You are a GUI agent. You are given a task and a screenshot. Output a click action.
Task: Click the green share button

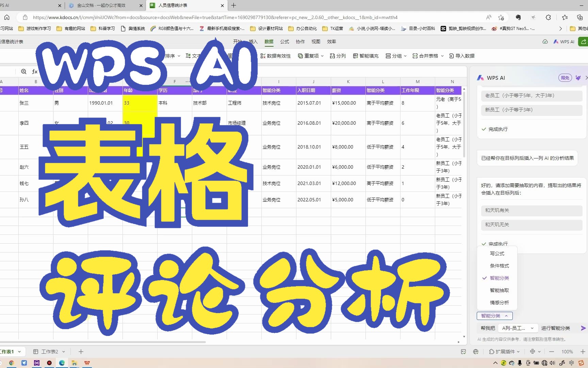click(584, 42)
